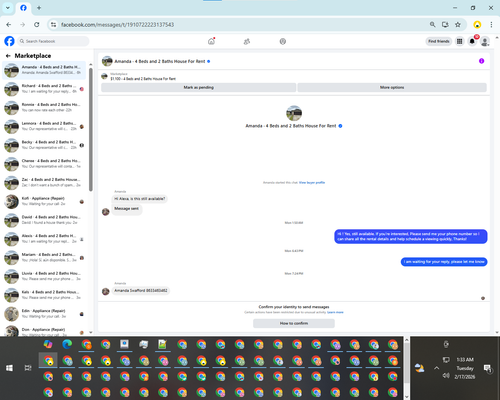Click the taskbar clock showing 1:33 AM
Screen dimensions: 500x400
(465, 368)
